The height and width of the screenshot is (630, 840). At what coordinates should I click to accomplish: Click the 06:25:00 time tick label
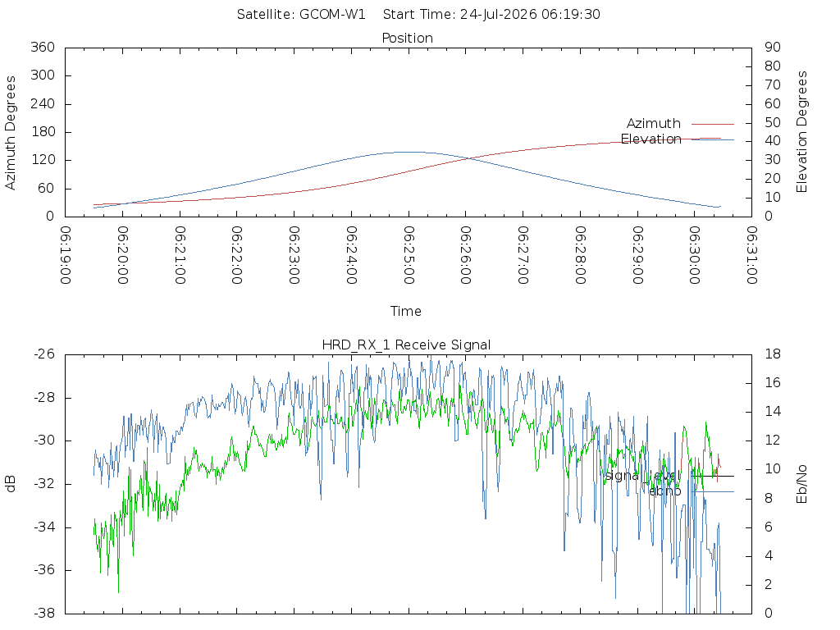pos(409,255)
